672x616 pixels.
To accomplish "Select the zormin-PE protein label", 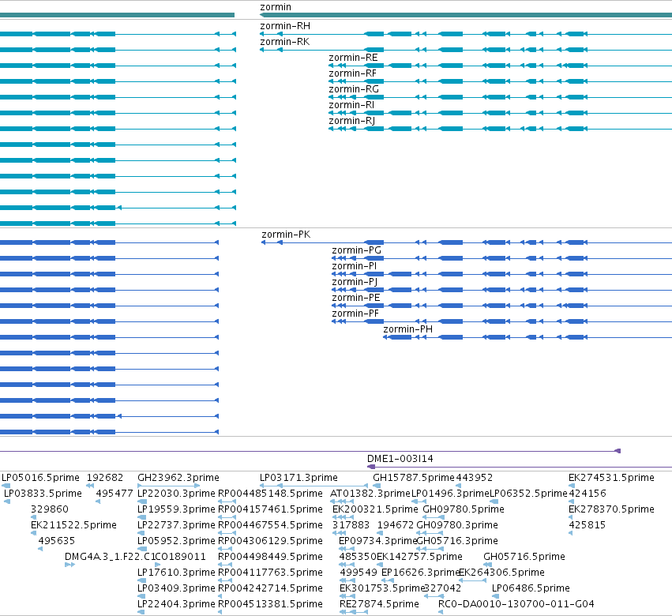I will click(356, 298).
